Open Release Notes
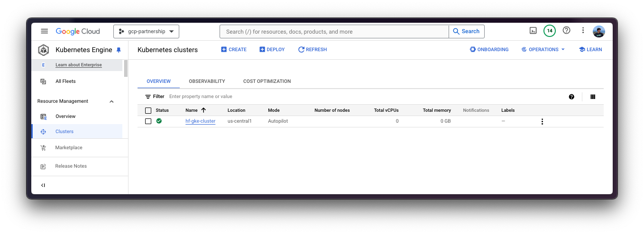Viewport: 644px width, 234px height. (71, 166)
